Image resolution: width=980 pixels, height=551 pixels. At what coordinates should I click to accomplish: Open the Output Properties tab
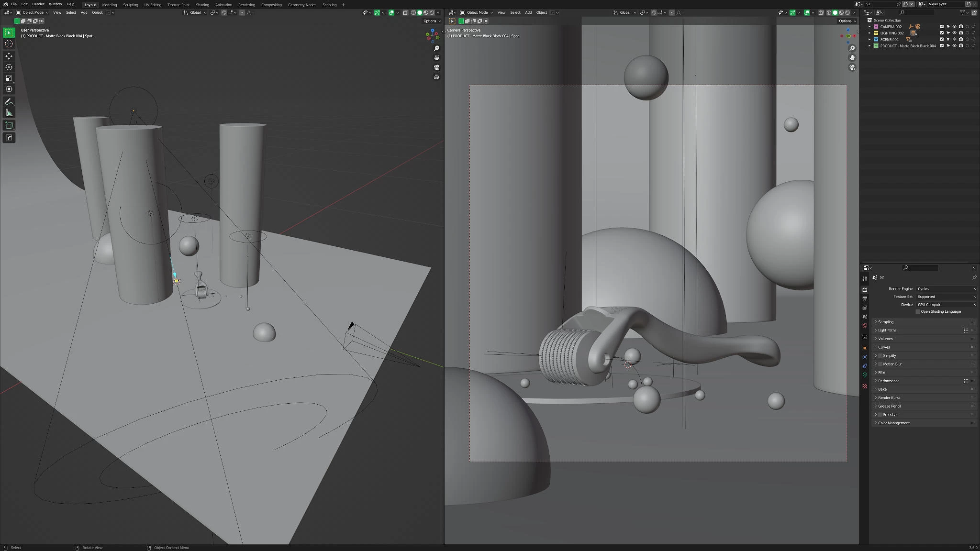coord(864,298)
